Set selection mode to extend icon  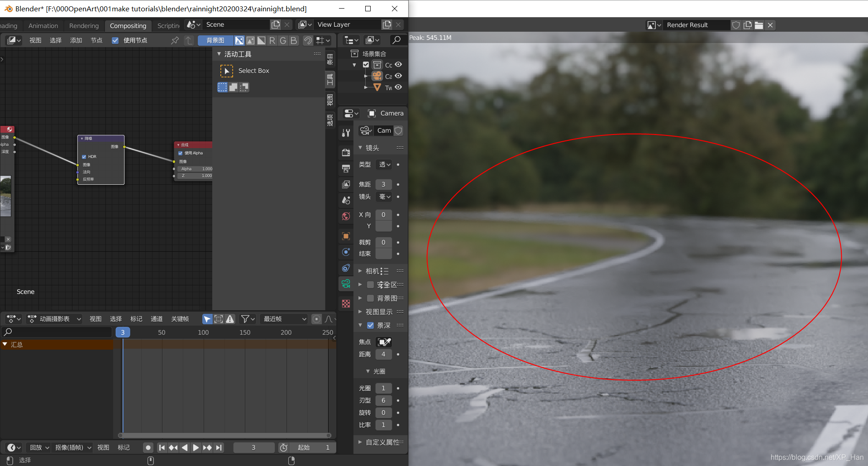click(233, 87)
